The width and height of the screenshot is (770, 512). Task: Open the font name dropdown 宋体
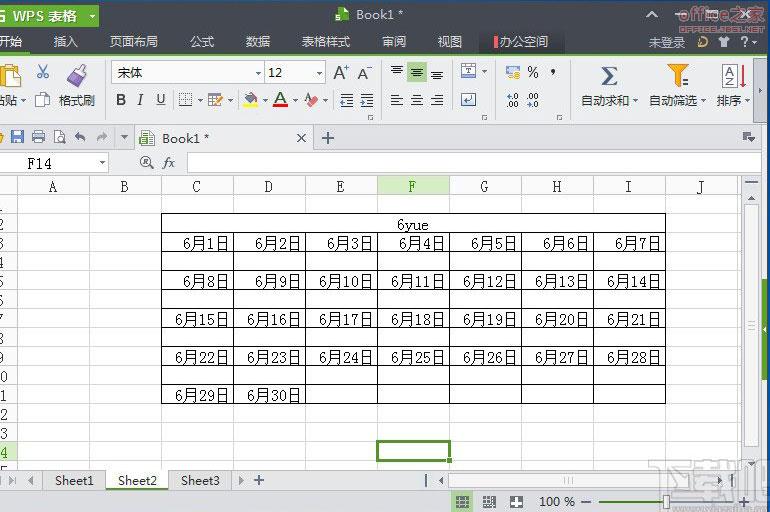[x=258, y=73]
